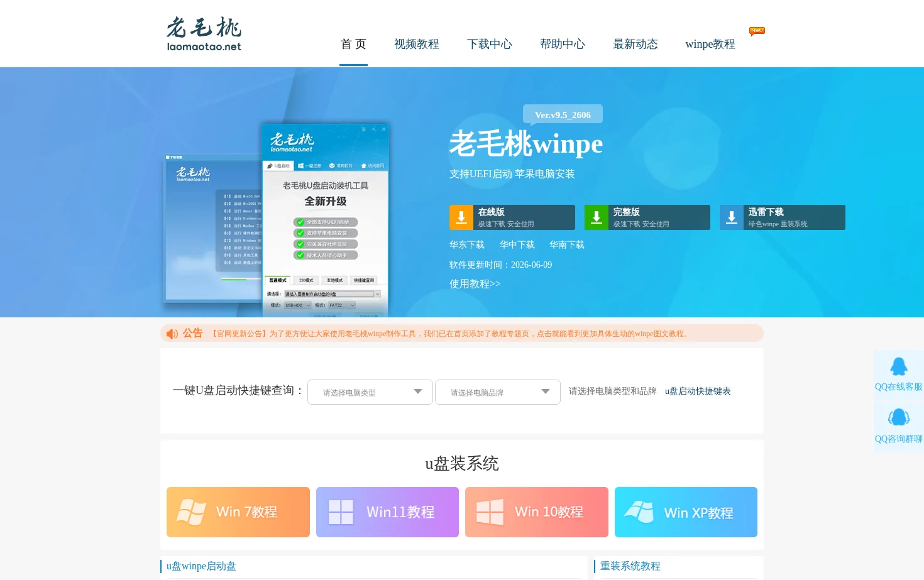Click the Windows XP flag icon

(x=639, y=512)
